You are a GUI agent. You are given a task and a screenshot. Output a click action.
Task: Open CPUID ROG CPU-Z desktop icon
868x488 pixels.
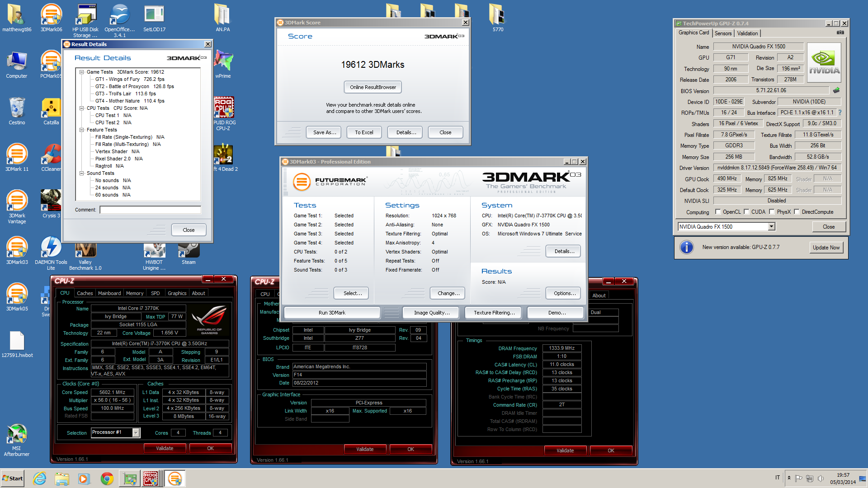[224, 114]
